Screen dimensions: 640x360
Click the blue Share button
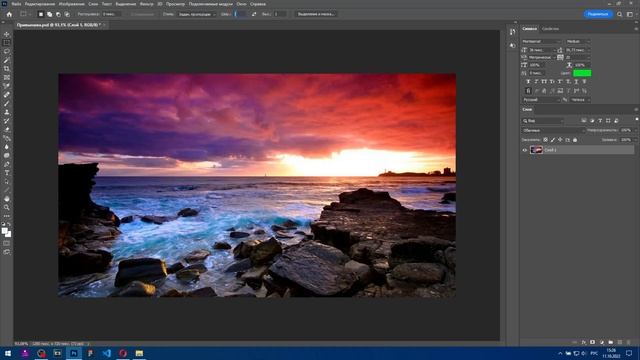pyautogui.click(x=598, y=14)
